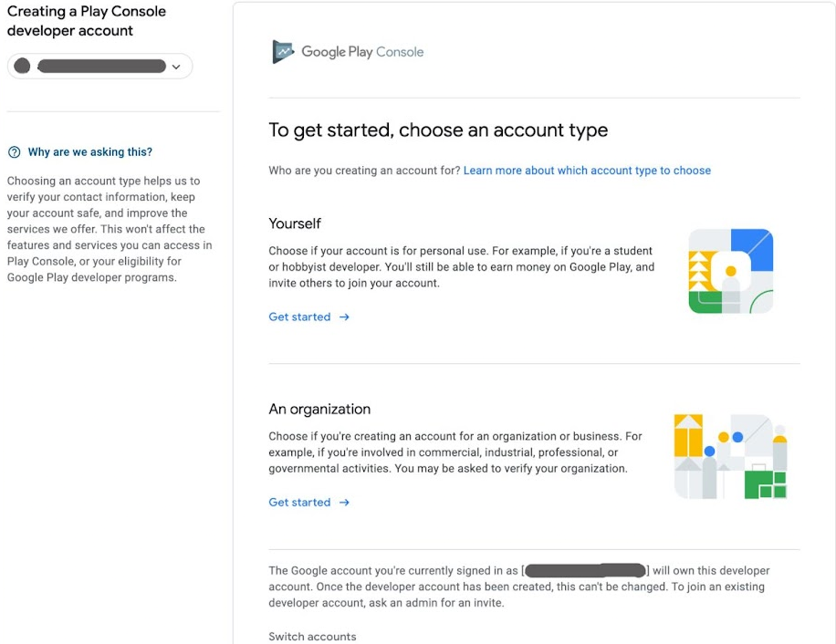The image size is (836, 644).
Task: Click the organization account illustration
Action: [x=730, y=456]
